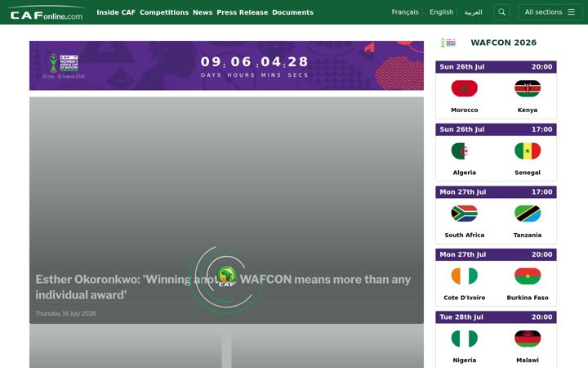Viewport: 588px width, 368px height.
Task: Click the Burkina Faso team name
Action: [x=528, y=298]
